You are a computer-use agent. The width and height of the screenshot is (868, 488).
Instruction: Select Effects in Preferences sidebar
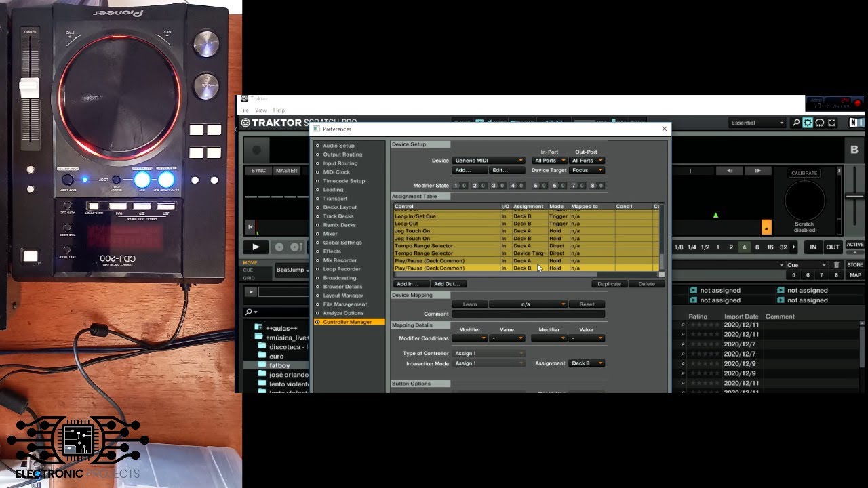click(x=332, y=251)
